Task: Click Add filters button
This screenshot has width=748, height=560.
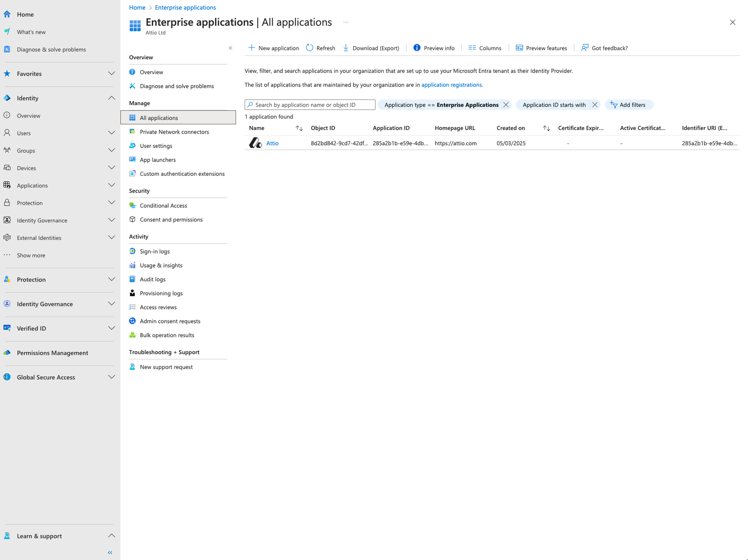Action: tap(629, 105)
